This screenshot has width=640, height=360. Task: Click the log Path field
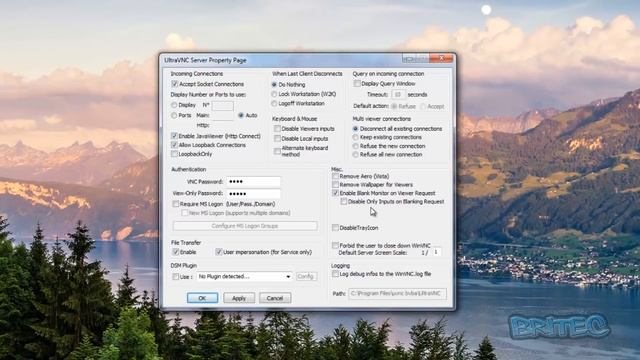[x=397, y=293]
